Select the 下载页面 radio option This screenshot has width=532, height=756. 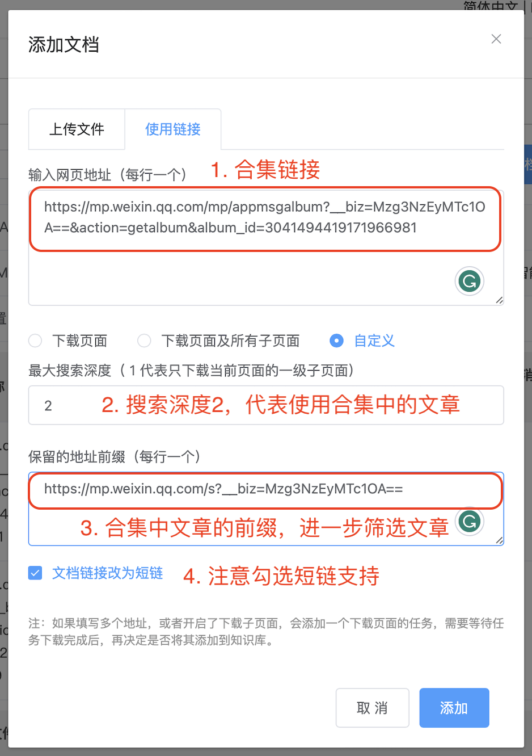pyautogui.click(x=35, y=341)
